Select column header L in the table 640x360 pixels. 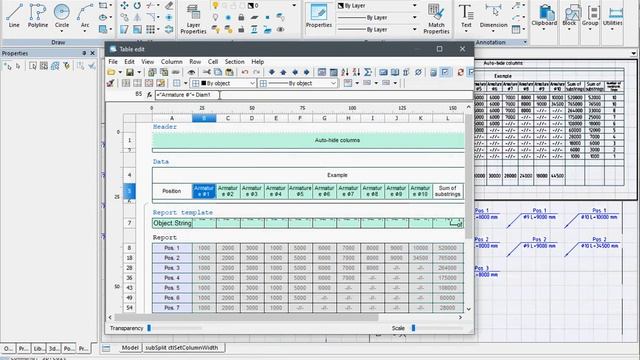(448, 118)
